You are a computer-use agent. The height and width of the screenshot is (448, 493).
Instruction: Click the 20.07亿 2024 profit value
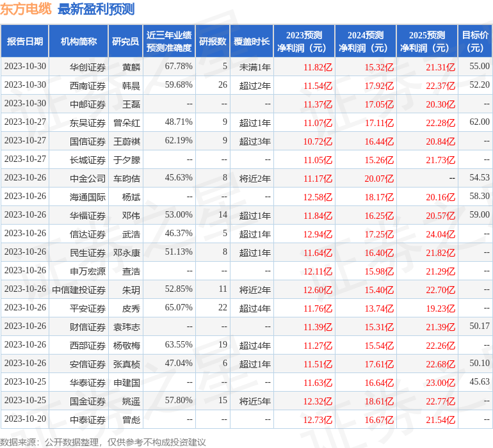click(x=379, y=179)
